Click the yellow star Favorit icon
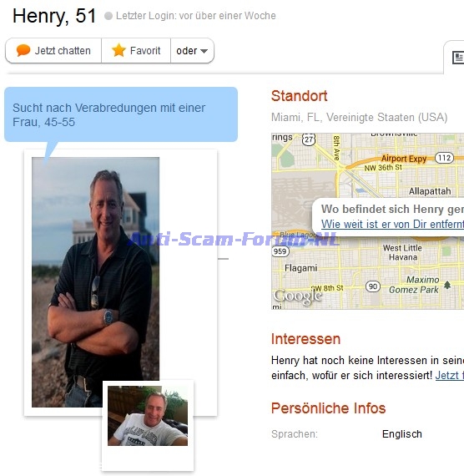Viewport: 464px width, 476px height. 119,50
